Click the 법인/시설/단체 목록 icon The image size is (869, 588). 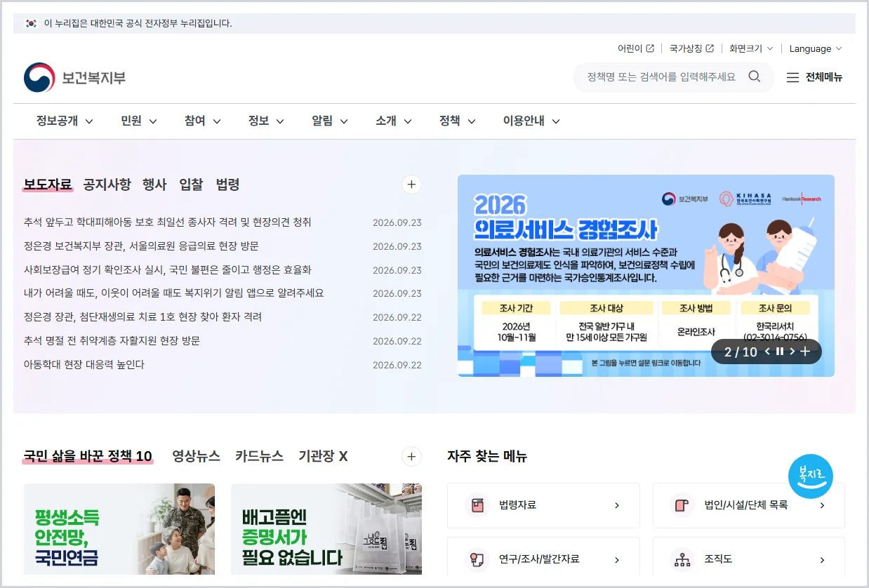coord(683,505)
